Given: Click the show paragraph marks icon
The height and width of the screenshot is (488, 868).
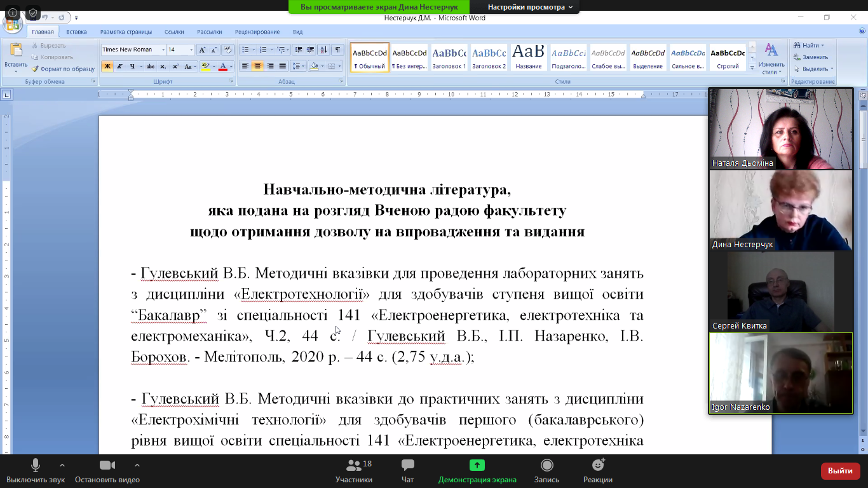Looking at the screenshot, I should click(x=337, y=50).
